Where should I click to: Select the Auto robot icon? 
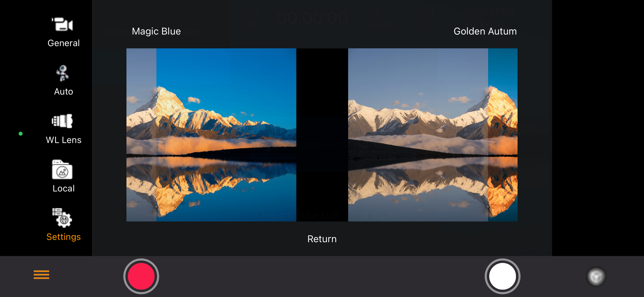point(62,73)
